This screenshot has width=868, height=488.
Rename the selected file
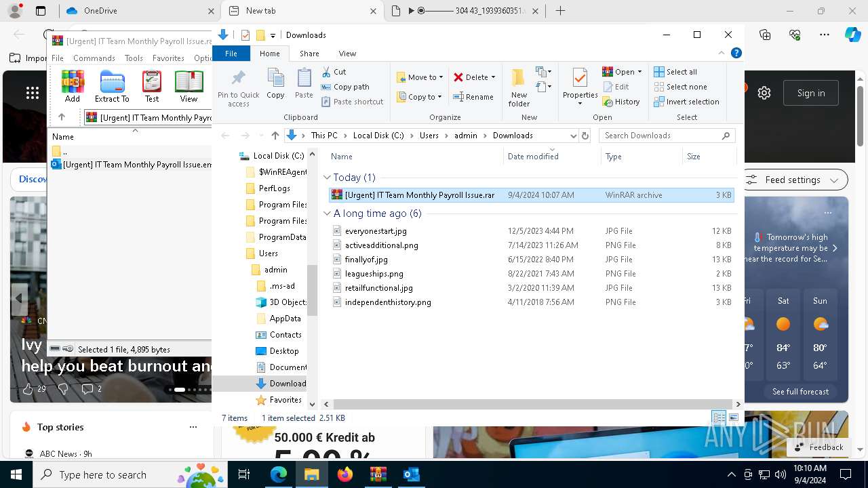(473, 97)
